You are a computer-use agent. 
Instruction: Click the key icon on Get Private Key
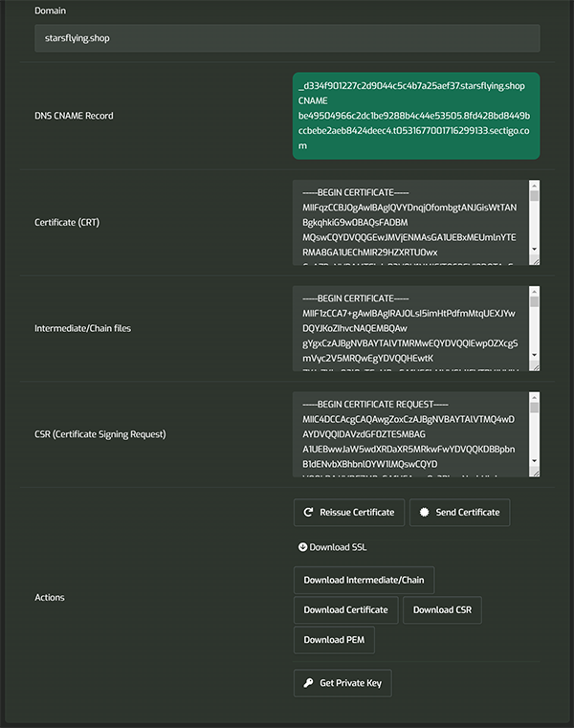coord(308,683)
